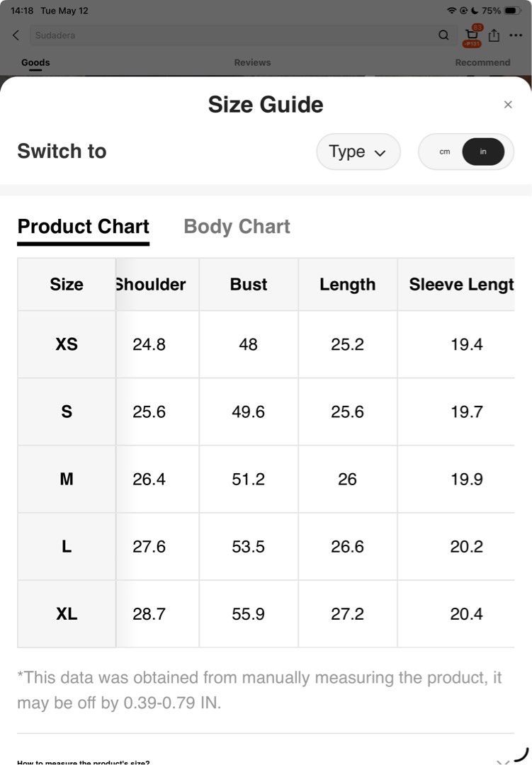532x765 pixels.
Task: Tap the share icon
Action: click(x=494, y=35)
